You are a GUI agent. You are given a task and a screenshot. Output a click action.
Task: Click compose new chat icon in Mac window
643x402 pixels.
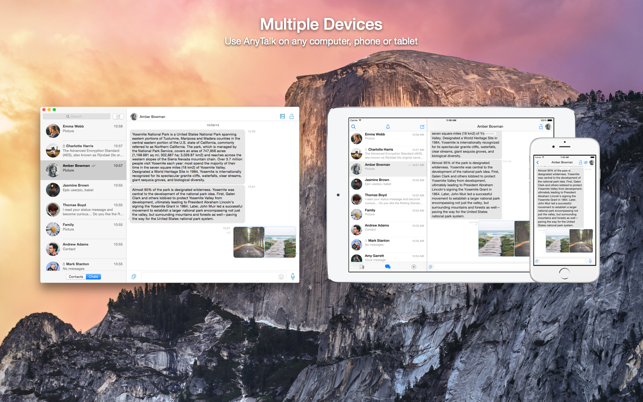coord(118,116)
